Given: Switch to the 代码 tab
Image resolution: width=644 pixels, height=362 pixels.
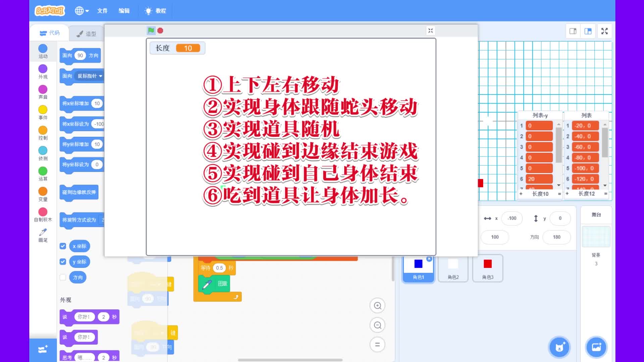Looking at the screenshot, I should click(50, 33).
